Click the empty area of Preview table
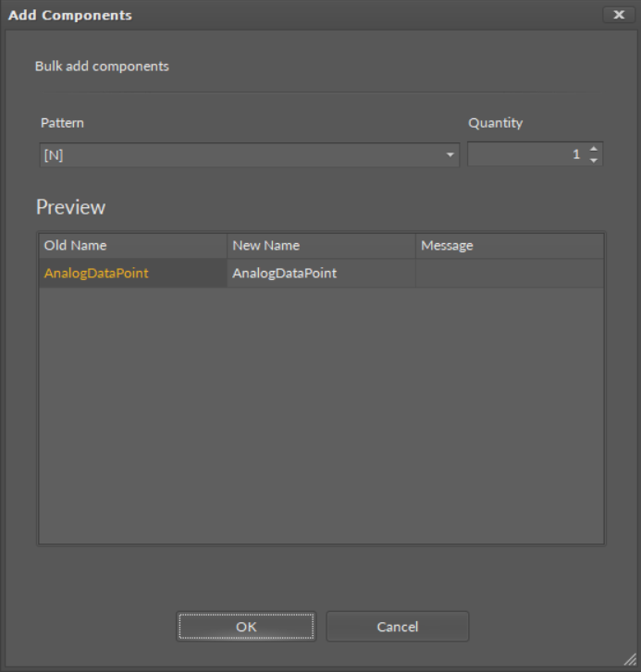Screen dimensions: 641x672 click(320, 416)
